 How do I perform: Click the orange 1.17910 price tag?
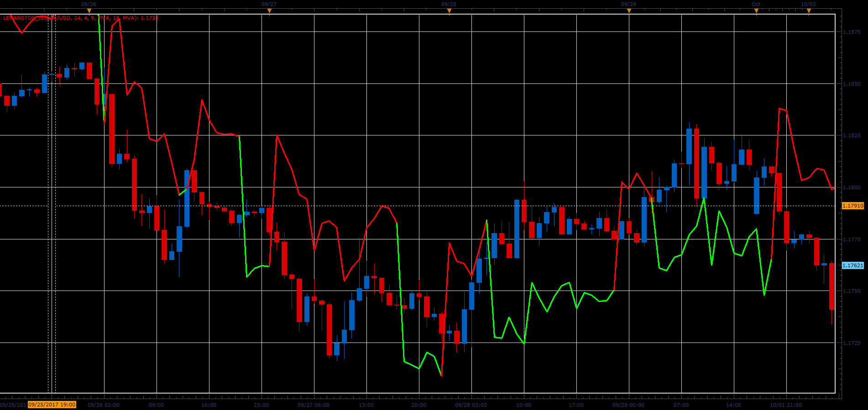[852, 206]
